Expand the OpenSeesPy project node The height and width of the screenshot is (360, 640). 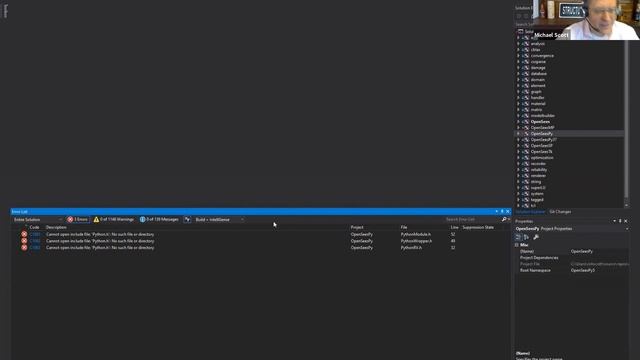(518, 133)
